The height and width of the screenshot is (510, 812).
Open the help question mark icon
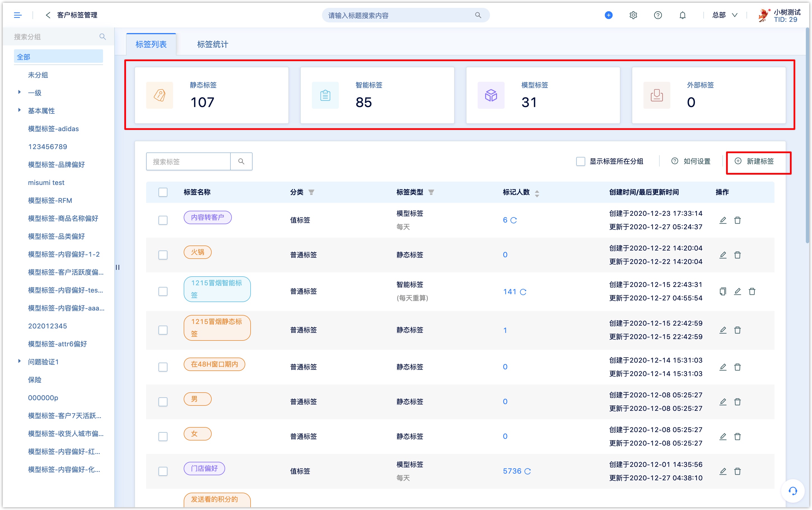tap(658, 15)
